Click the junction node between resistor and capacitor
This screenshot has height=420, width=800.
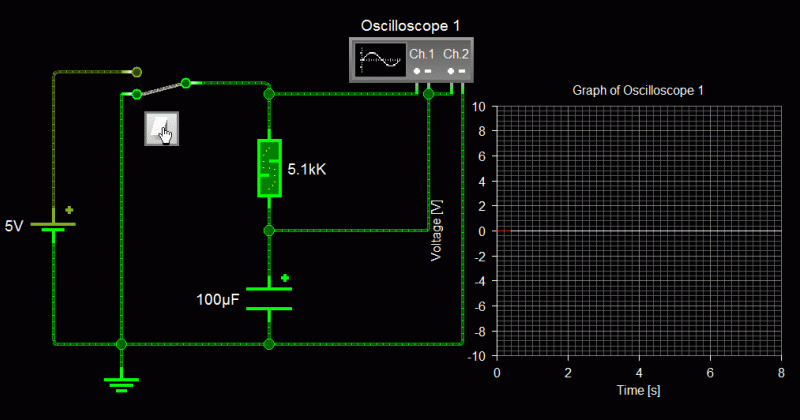click(x=269, y=231)
